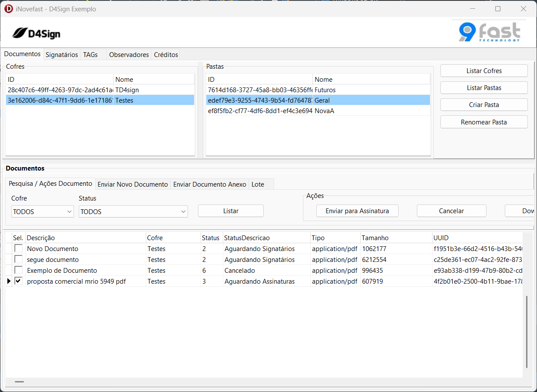Open the Observadores tab
This screenshot has height=392, width=537.
pos(129,55)
